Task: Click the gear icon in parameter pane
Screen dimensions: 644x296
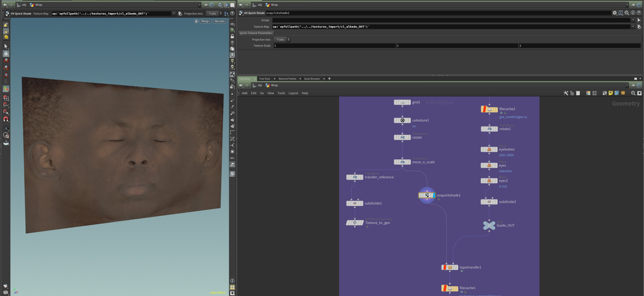Action: coord(614,13)
